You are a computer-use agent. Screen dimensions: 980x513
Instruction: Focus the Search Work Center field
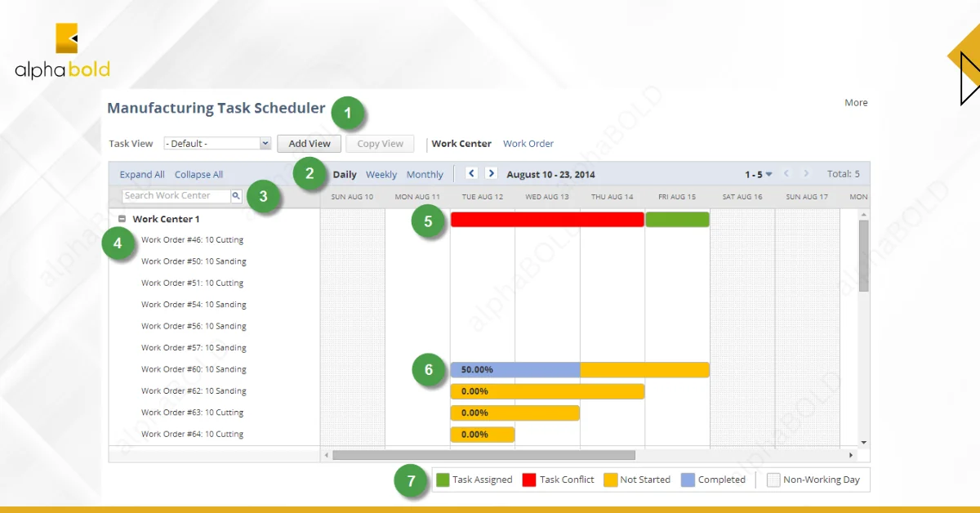(x=176, y=196)
